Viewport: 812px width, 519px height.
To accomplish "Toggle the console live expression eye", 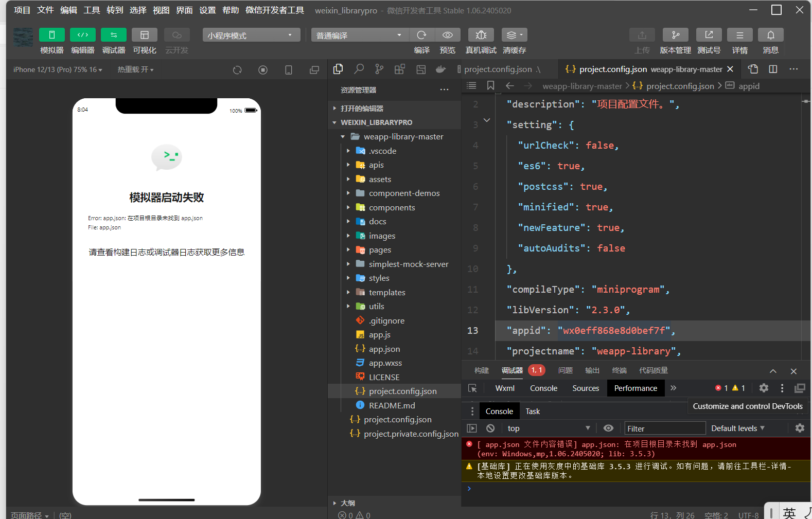I will (608, 428).
